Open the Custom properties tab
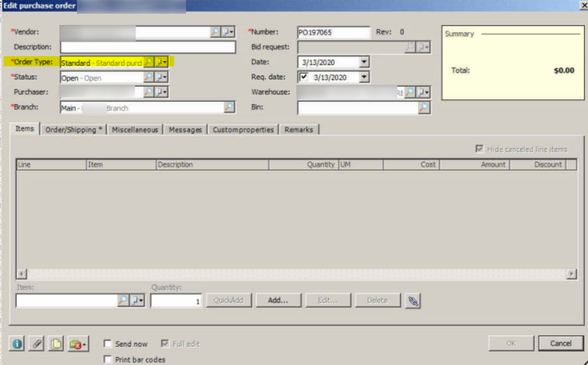Viewport: 588px width, 365px height. (x=243, y=130)
